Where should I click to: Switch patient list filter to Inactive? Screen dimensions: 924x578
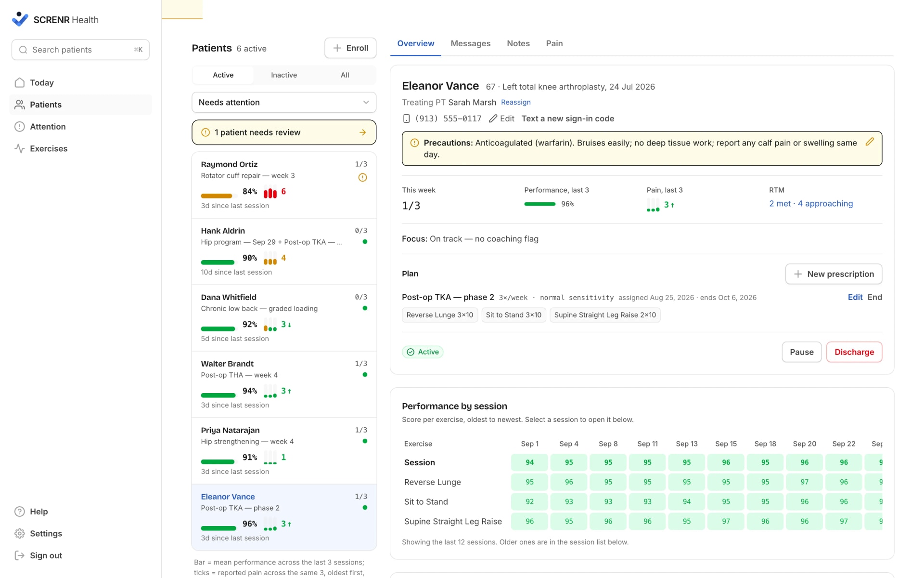click(x=284, y=75)
